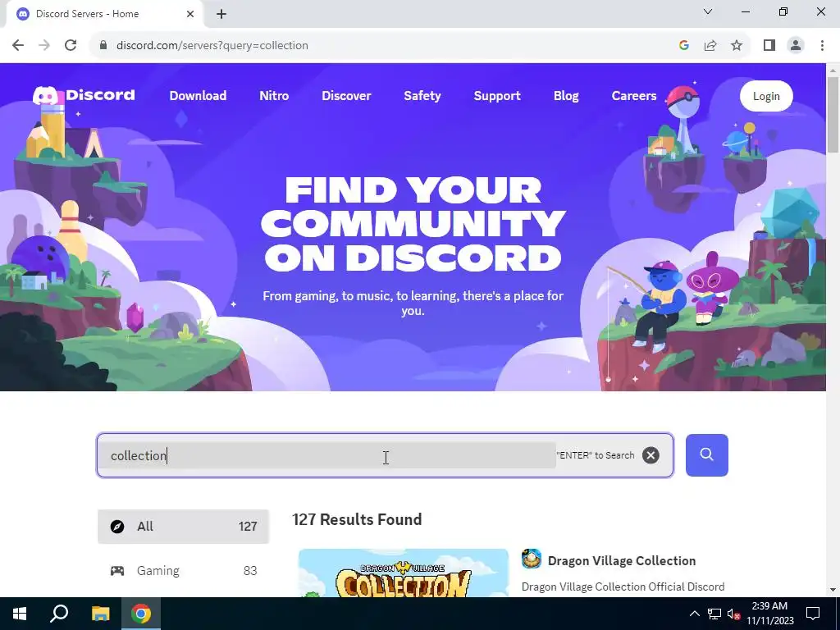
Task: Click the '127 Results Found' heading
Action: (357, 519)
